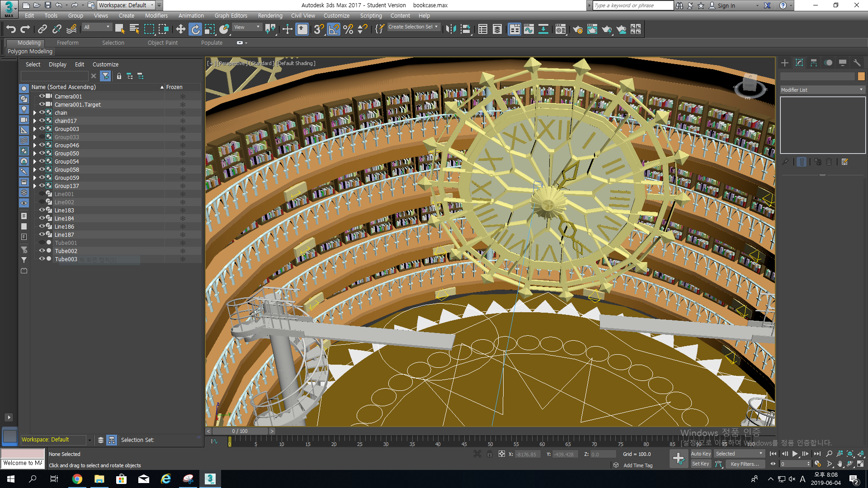
Task: Toggle visibility eye for Line183
Action: pyautogui.click(x=42, y=210)
